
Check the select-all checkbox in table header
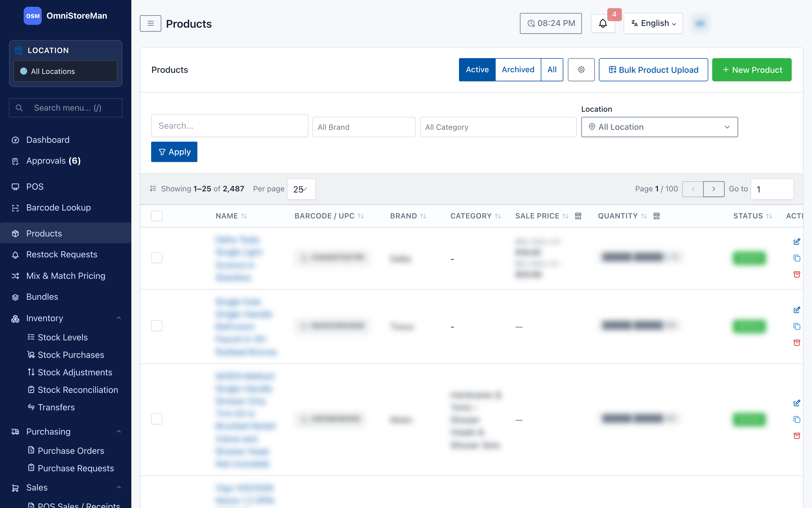click(x=157, y=216)
